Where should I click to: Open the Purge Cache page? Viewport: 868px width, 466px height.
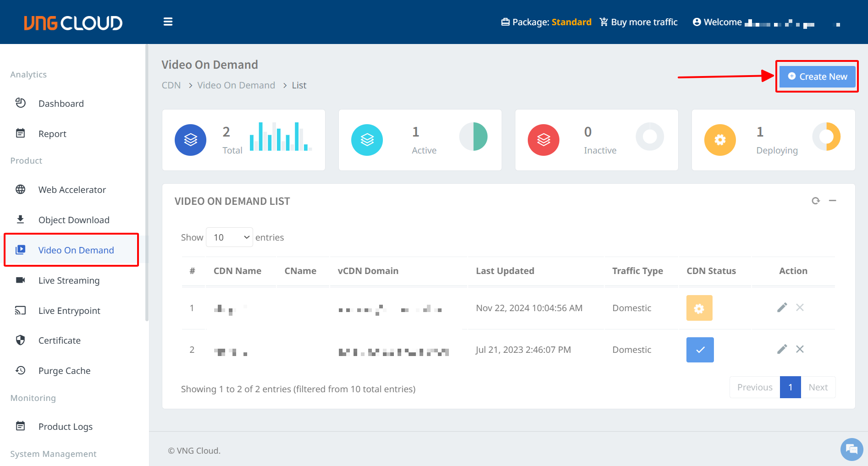pyautogui.click(x=64, y=371)
